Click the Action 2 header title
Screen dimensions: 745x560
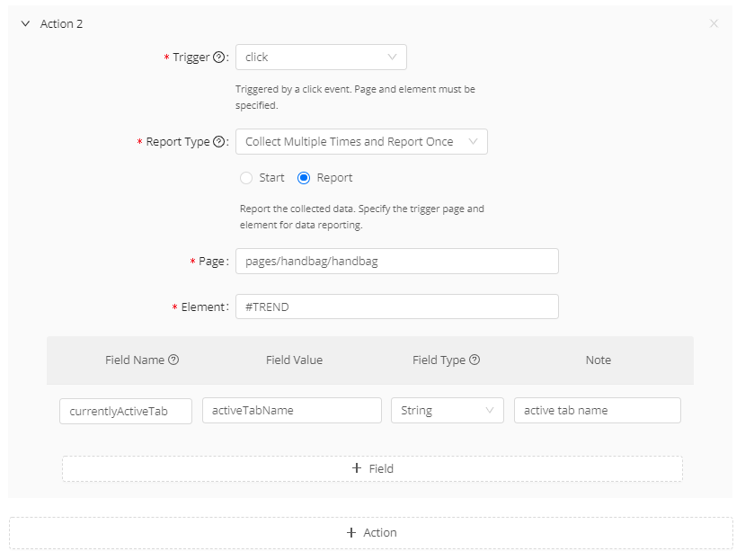(x=61, y=24)
